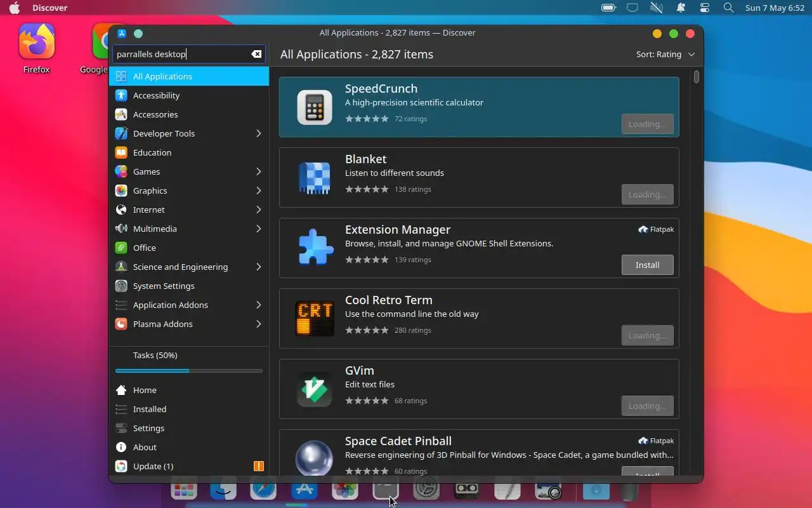Open the Installed section

tap(189, 409)
